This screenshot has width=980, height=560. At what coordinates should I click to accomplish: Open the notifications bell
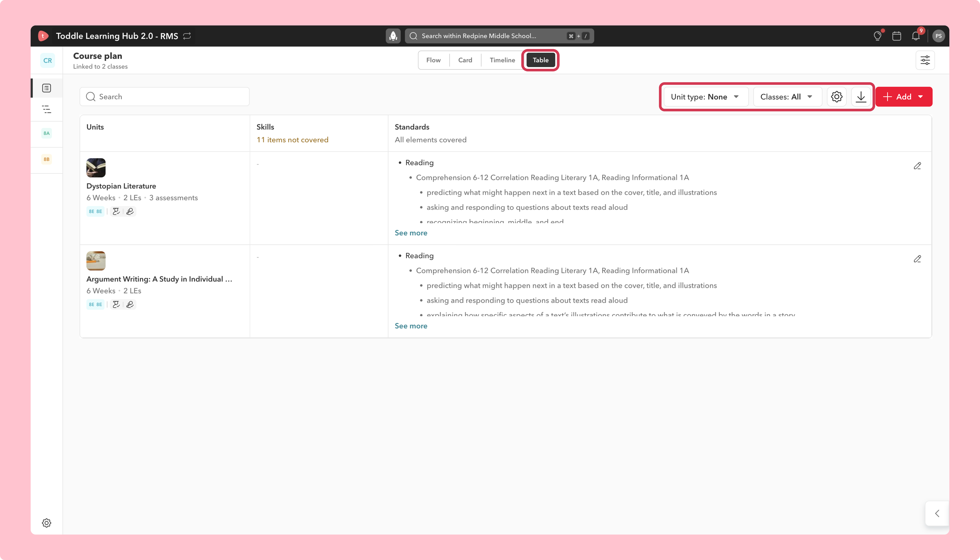point(916,36)
